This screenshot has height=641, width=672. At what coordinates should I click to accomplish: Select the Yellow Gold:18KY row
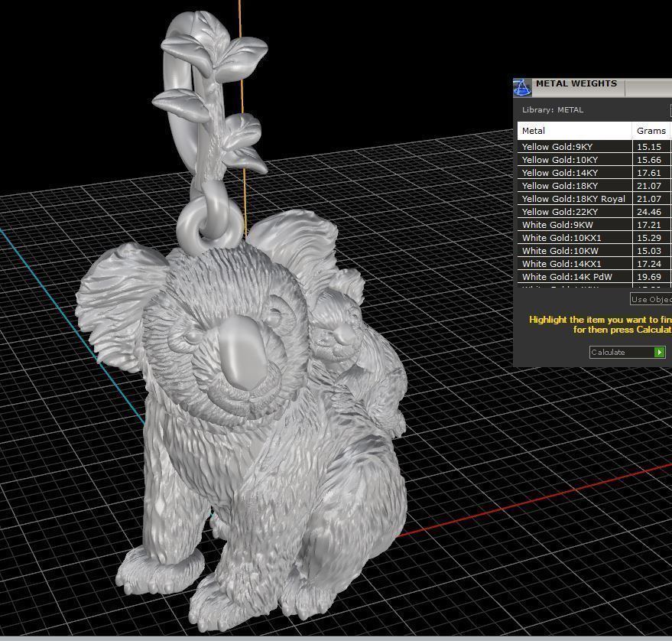point(595,186)
